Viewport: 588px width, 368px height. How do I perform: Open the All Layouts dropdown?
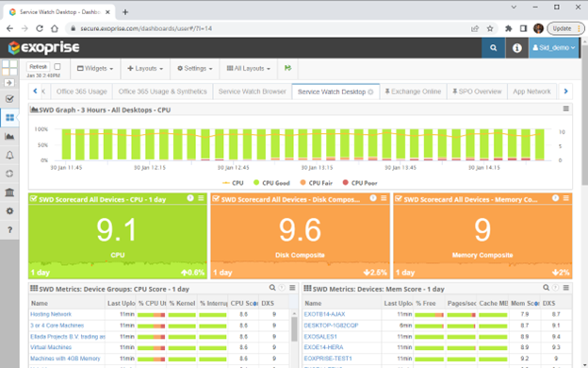(248, 68)
